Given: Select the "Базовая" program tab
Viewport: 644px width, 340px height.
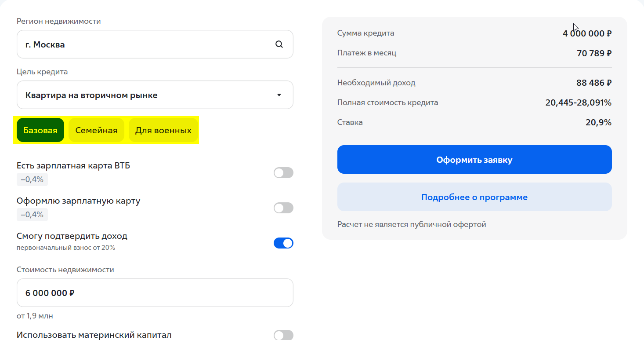Looking at the screenshot, I should click(x=40, y=130).
